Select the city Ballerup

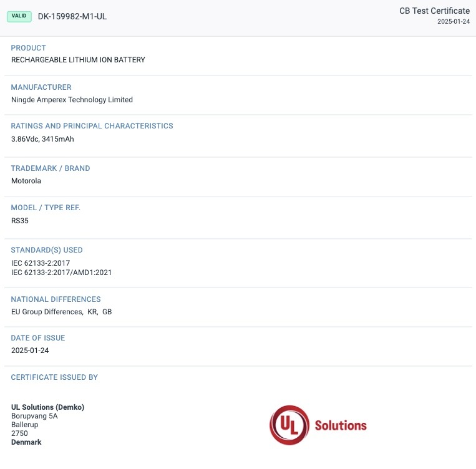pos(25,425)
